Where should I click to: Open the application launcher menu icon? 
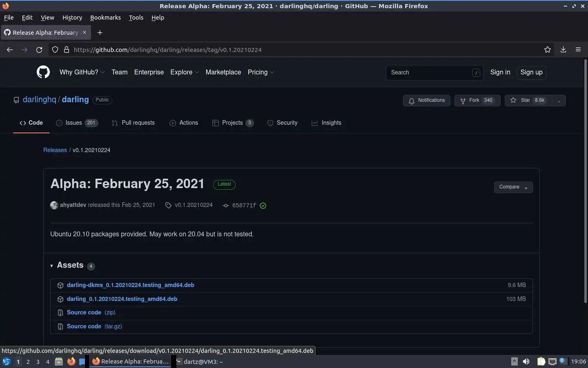click(x=6, y=361)
